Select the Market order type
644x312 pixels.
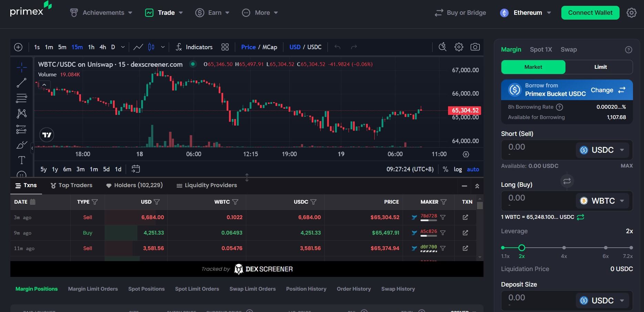coord(533,67)
